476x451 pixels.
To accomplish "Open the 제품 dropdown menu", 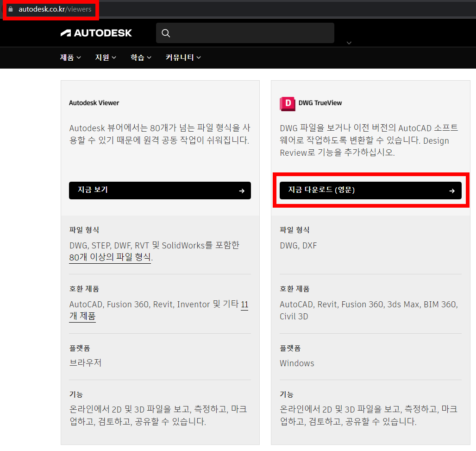I will click(x=70, y=57).
